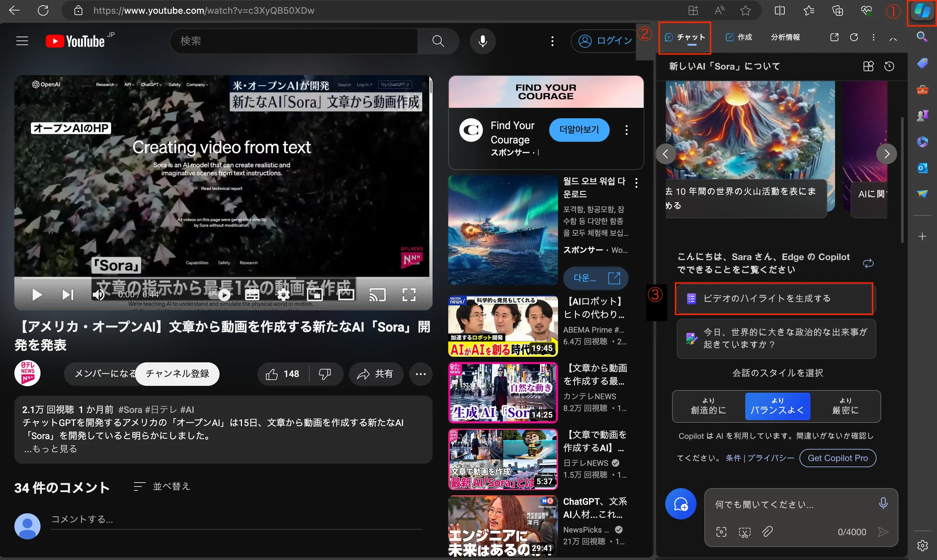Screen dimensions: 937x560
Task: Start YouTube voice search with the microphone
Action: click(483, 41)
